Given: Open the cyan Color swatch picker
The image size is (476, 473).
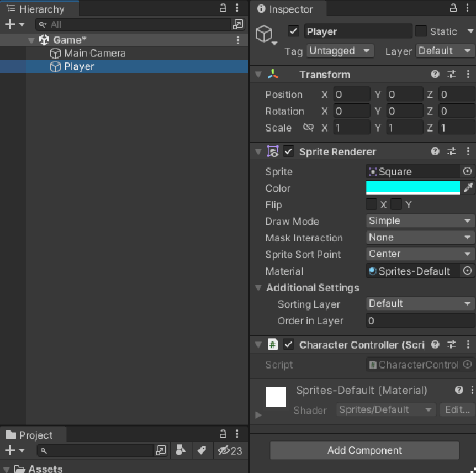Looking at the screenshot, I should click(x=412, y=188).
